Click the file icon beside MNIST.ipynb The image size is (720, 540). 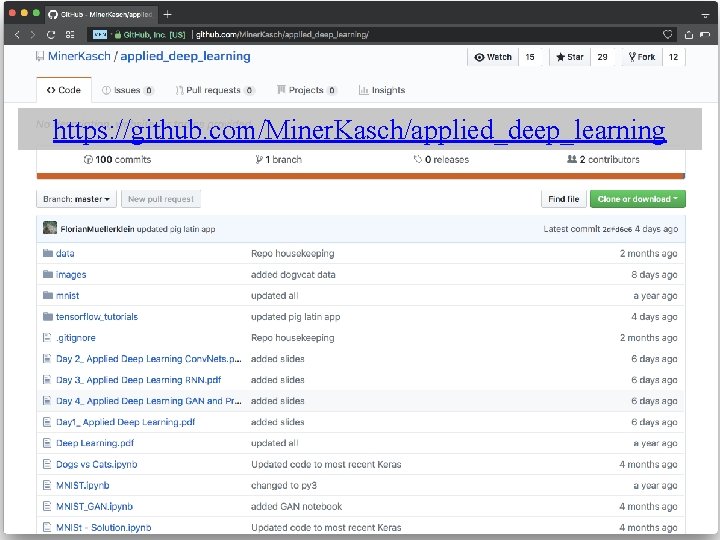click(47, 485)
